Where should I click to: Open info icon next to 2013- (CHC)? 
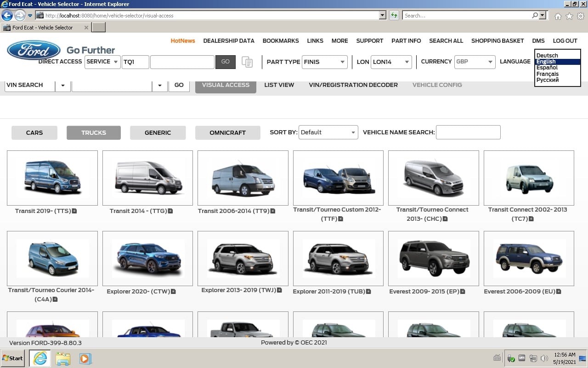coord(445,219)
